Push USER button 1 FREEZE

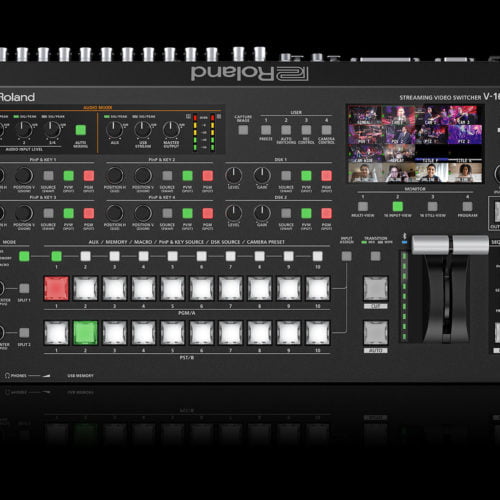266,130
